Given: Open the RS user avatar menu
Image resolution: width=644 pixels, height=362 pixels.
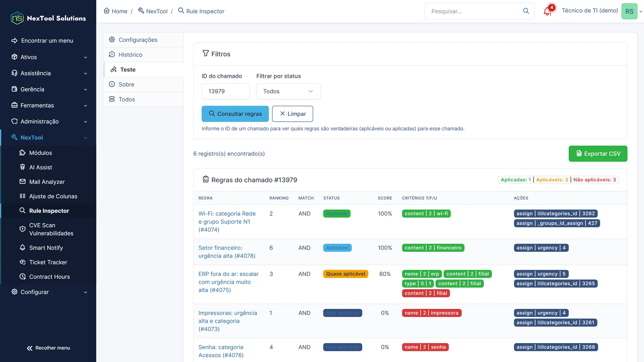Looking at the screenshot, I should [630, 11].
